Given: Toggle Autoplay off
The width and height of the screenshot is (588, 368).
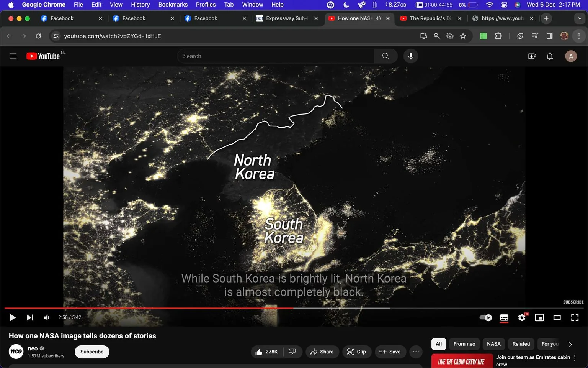Looking at the screenshot, I should click(x=485, y=317).
